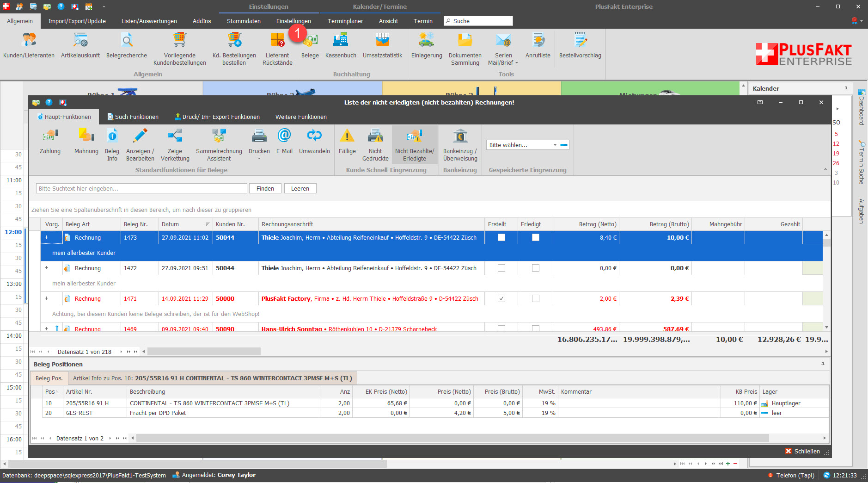The width and height of the screenshot is (868, 483).
Task: Open Bestellvorschlag
Action: click(580, 45)
